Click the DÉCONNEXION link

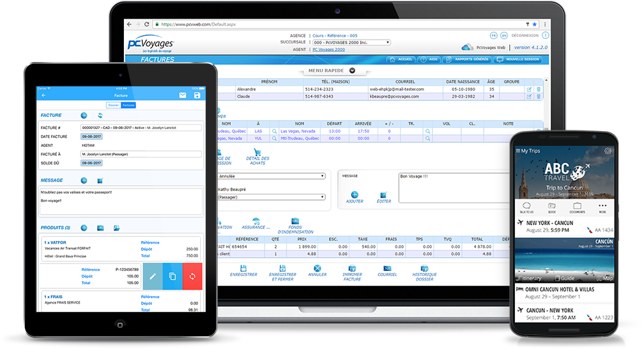(x=525, y=36)
